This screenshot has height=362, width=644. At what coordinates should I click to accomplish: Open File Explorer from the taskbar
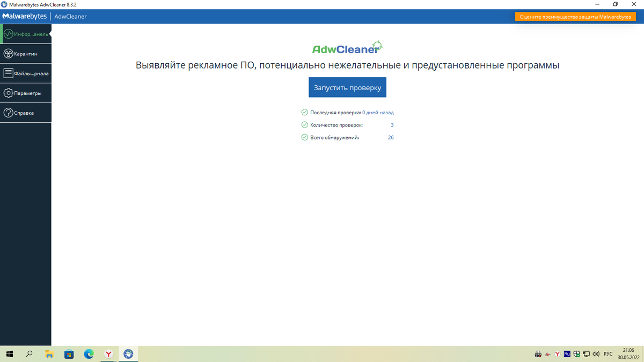tap(49, 354)
